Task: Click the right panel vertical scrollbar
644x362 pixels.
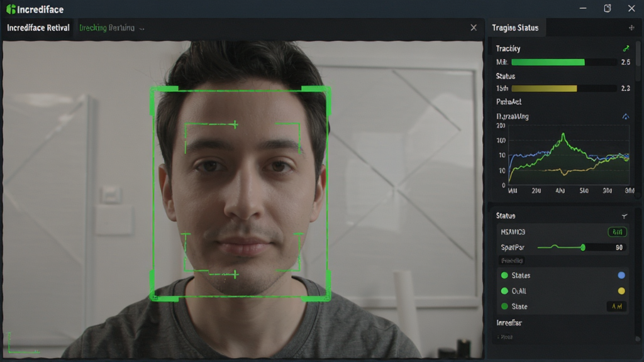Action: tap(638, 62)
